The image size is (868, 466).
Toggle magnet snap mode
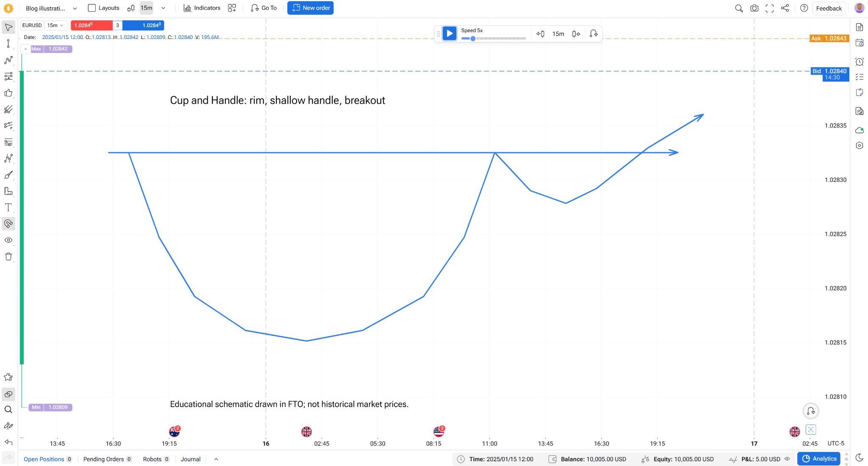[8, 224]
